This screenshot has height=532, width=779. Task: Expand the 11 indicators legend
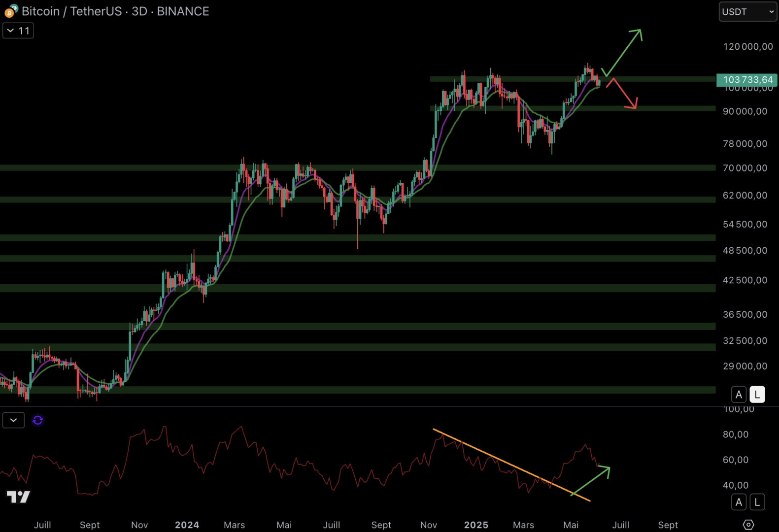[18, 31]
